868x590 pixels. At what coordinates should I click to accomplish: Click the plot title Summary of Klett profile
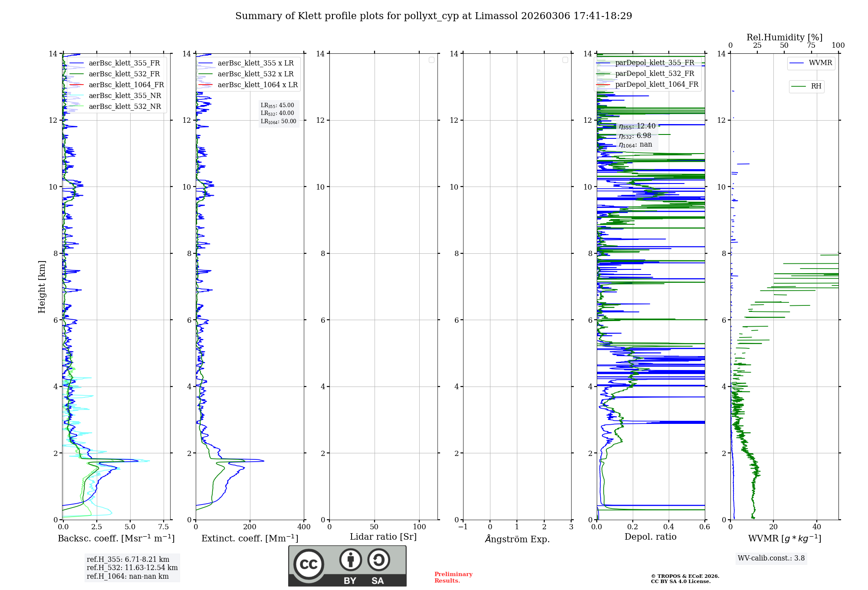tap(433, 16)
